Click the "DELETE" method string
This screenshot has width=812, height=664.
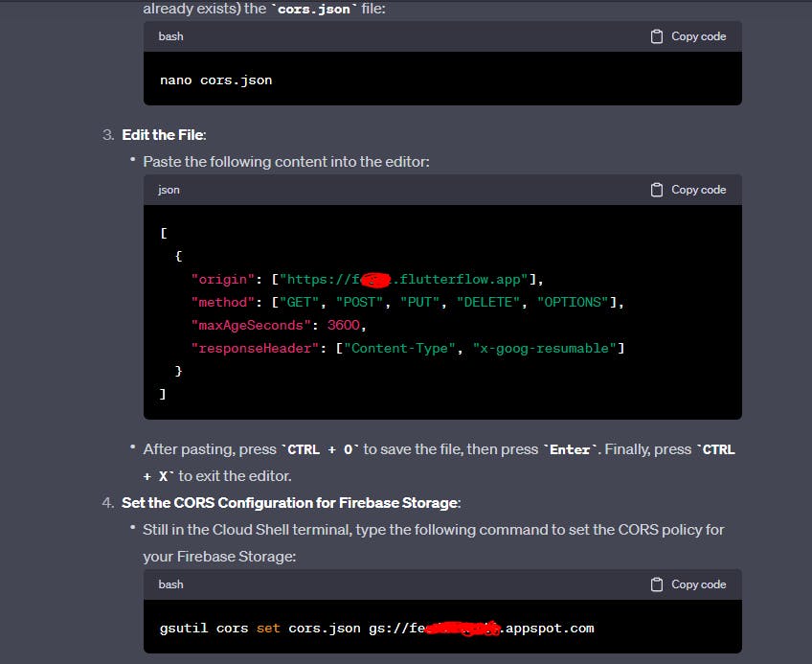[x=487, y=302]
